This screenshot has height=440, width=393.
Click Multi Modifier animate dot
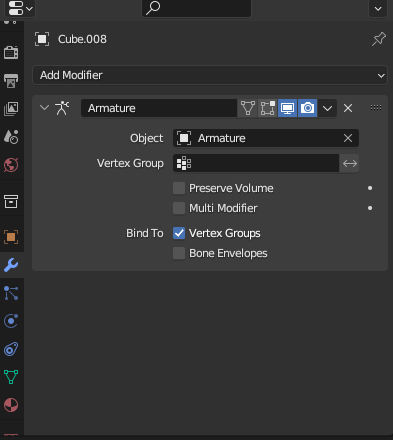coord(370,208)
